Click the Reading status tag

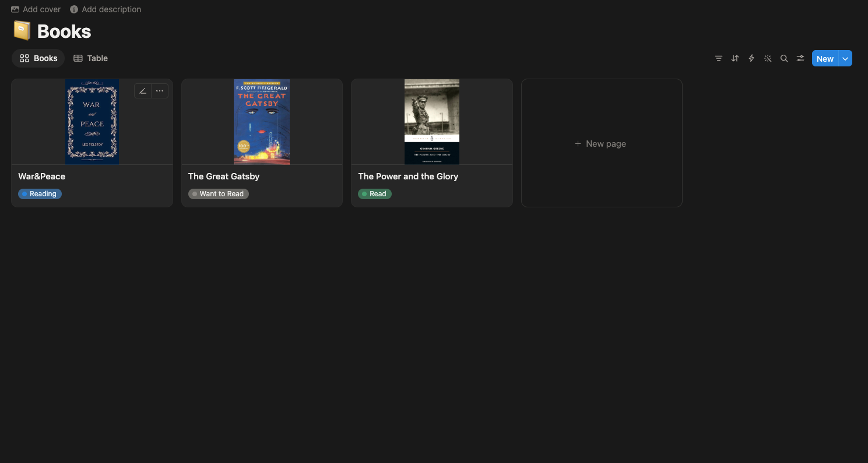40,194
